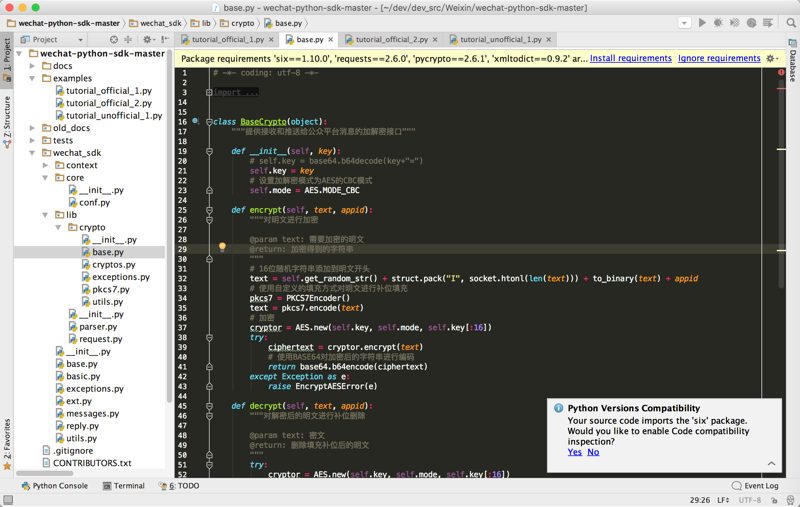
Task: Open the Event Log
Action: coord(755,486)
